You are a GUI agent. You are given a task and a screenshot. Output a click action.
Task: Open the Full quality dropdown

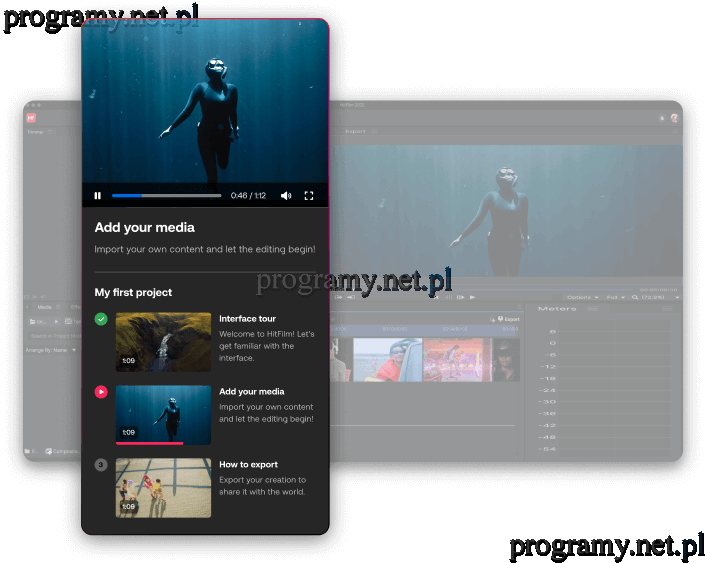[x=615, y=297]
